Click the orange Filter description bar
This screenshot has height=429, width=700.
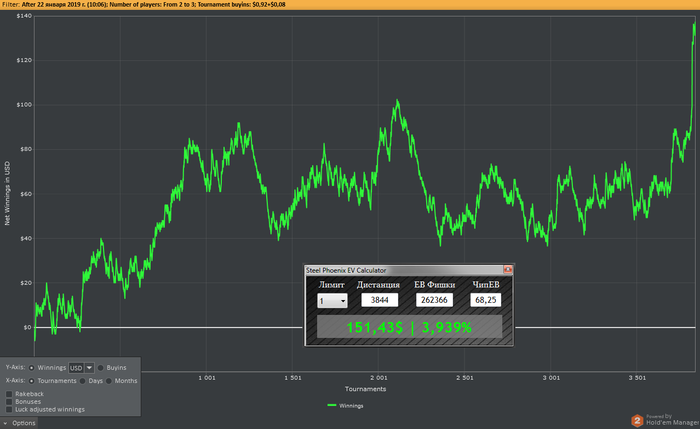[350, 4]
